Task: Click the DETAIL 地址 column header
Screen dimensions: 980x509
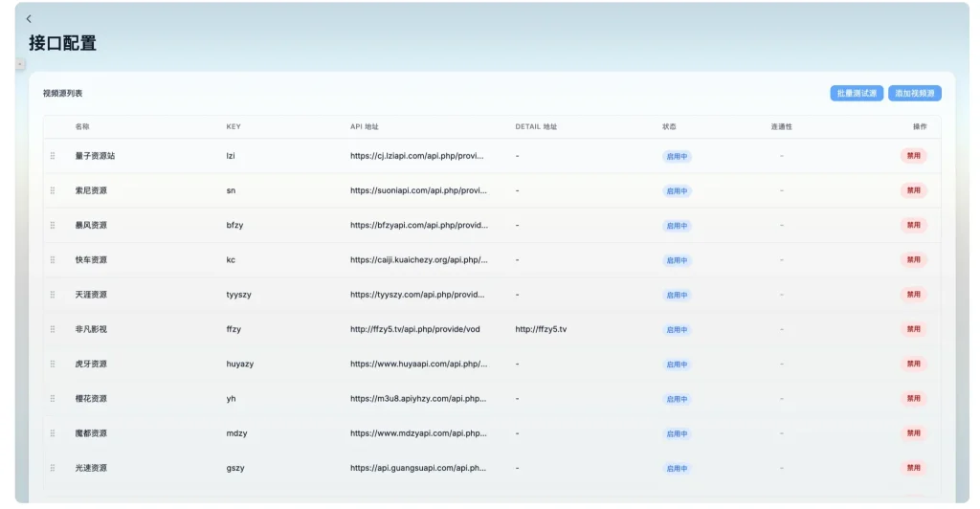Action: tap(536, 127)
